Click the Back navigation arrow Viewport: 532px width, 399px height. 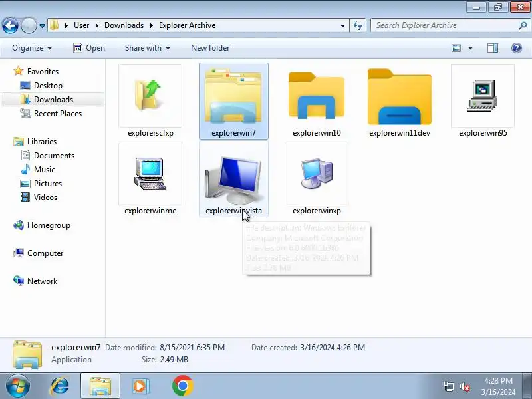pos(10,25)
